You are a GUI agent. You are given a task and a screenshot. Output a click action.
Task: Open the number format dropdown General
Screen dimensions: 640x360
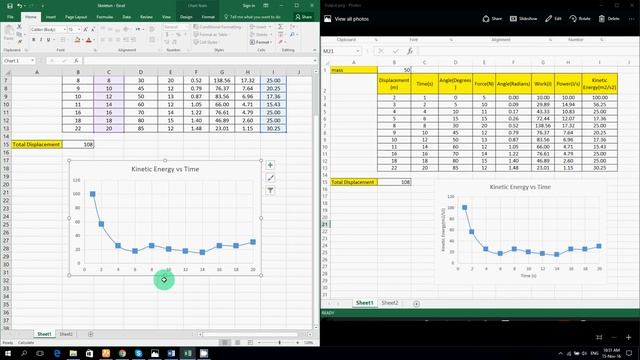[x=189, y=27]
